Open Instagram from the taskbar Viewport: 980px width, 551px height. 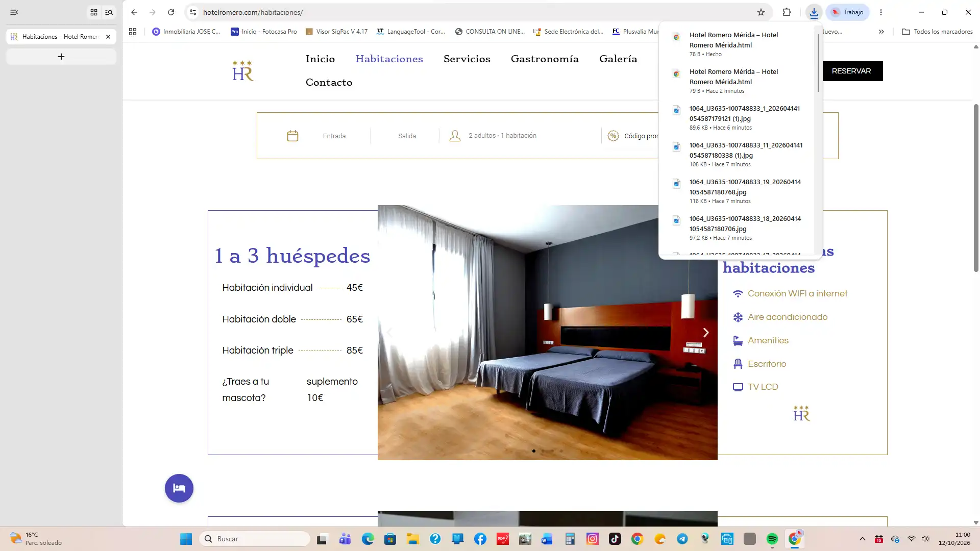(x=592, y=539)
